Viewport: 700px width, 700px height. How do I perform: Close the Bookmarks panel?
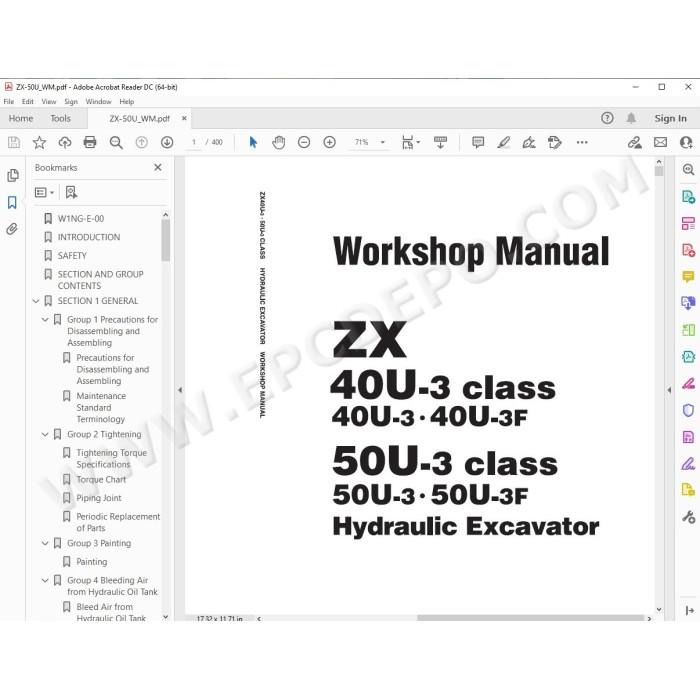tap(158, 167)
